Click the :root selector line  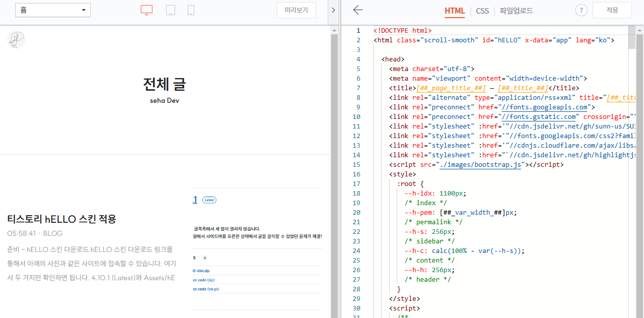[x=410, y=184]
